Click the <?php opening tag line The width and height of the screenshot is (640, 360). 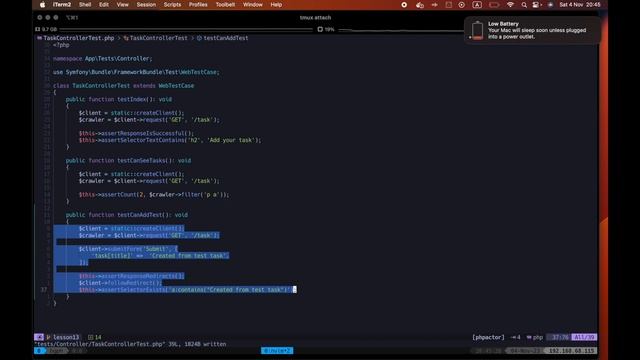point(61,45)
